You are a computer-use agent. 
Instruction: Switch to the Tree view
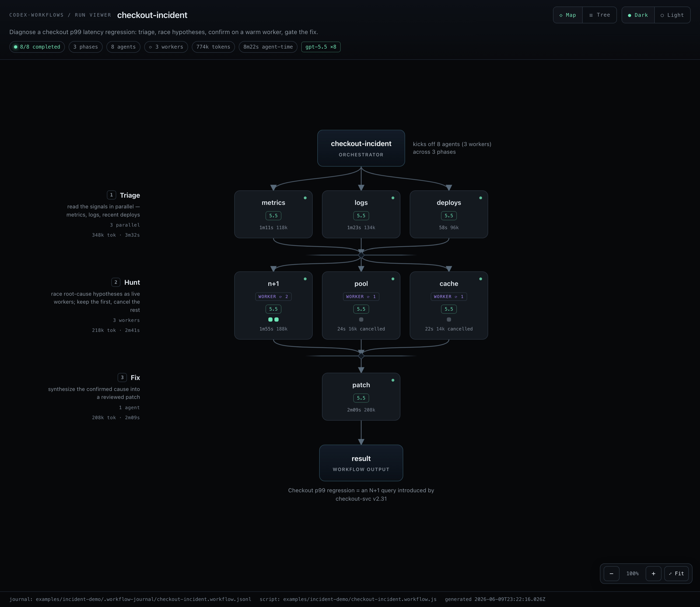click(x=599, y=15)
